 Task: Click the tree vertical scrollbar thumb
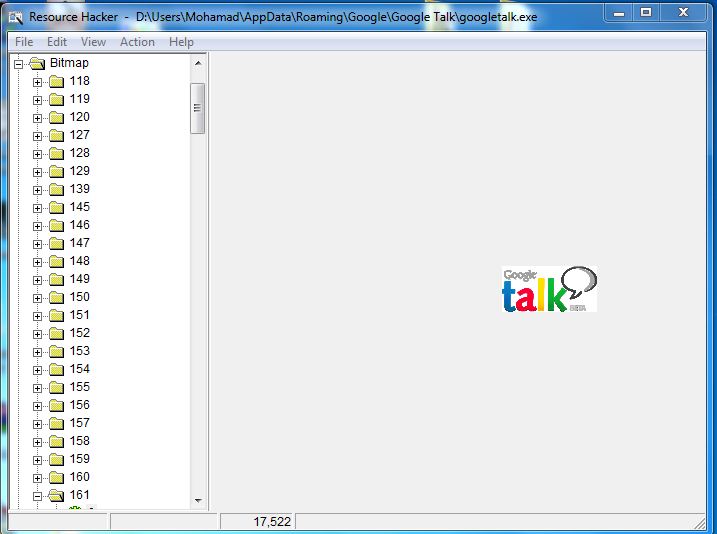click(198, 108)
